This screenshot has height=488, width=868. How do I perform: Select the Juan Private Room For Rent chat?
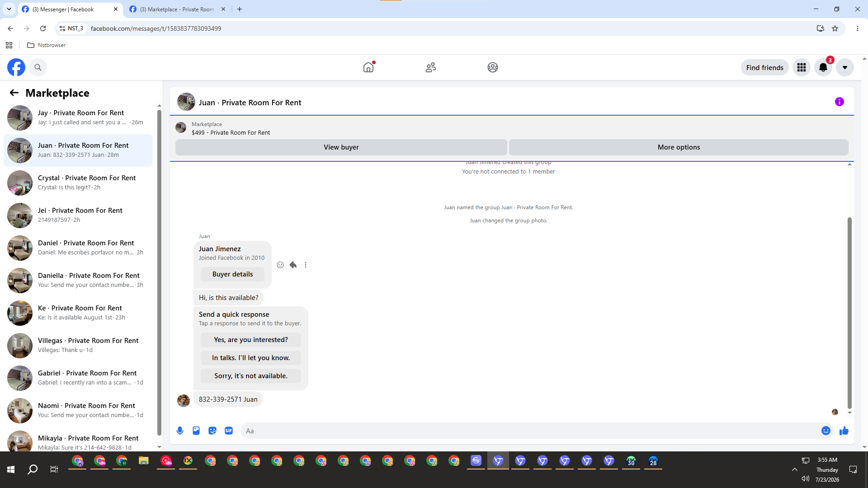coord(78,150)
